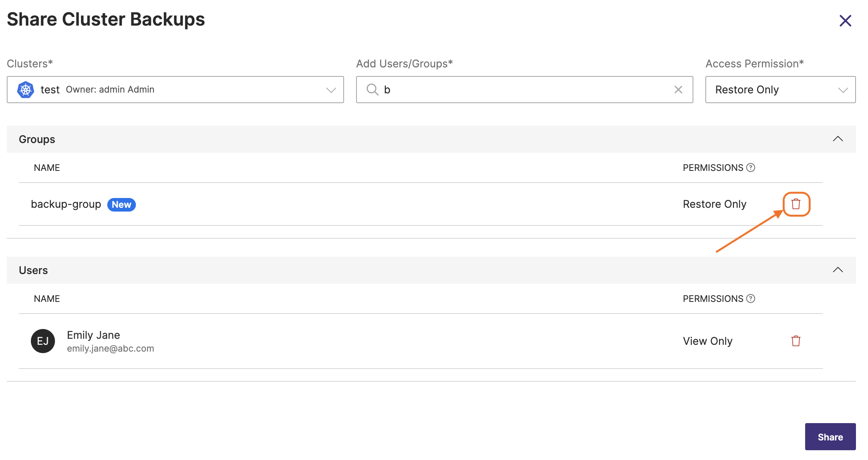868x460 pixels.
Task: Clear the Add Users/Groups search text
Action: [x=678, y=90]
